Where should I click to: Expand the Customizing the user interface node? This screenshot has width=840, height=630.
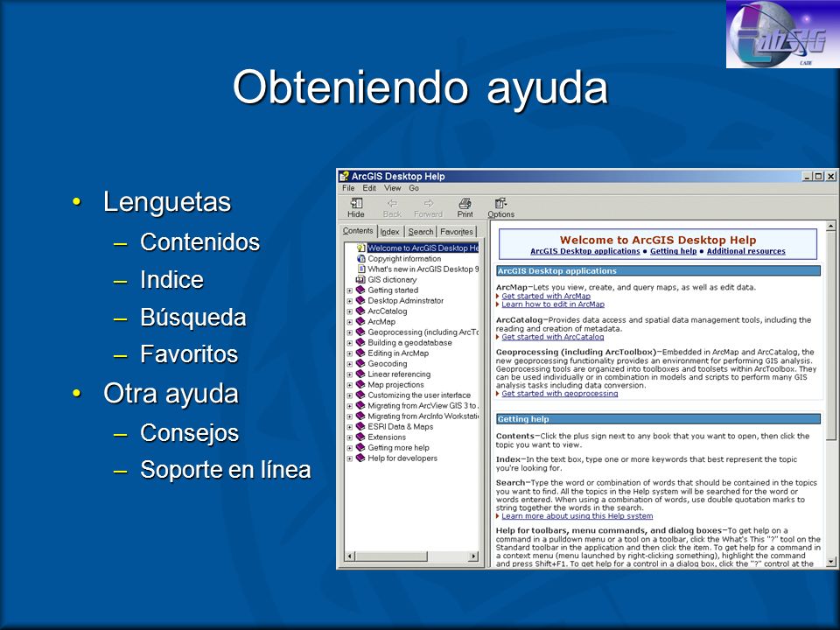[x=349, y=395]
